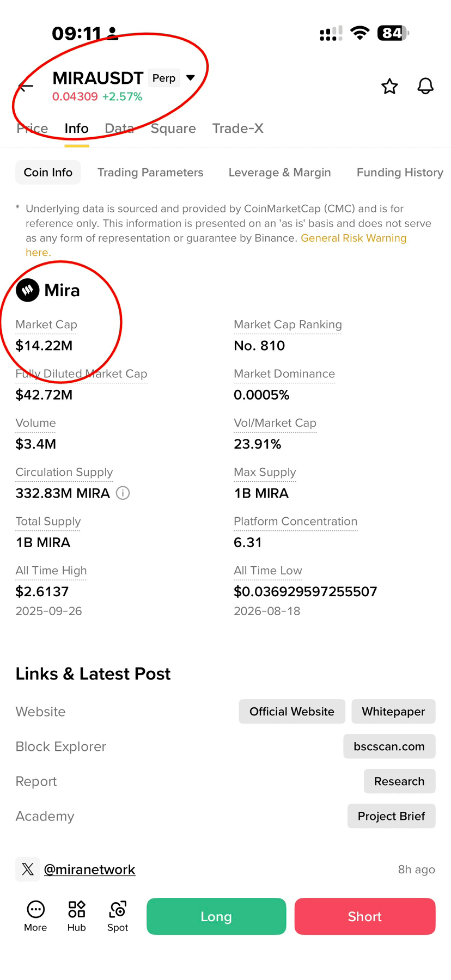Open the General Risk Warning link
The height and width of the screenshot is (980, 451).
(354, 238)
